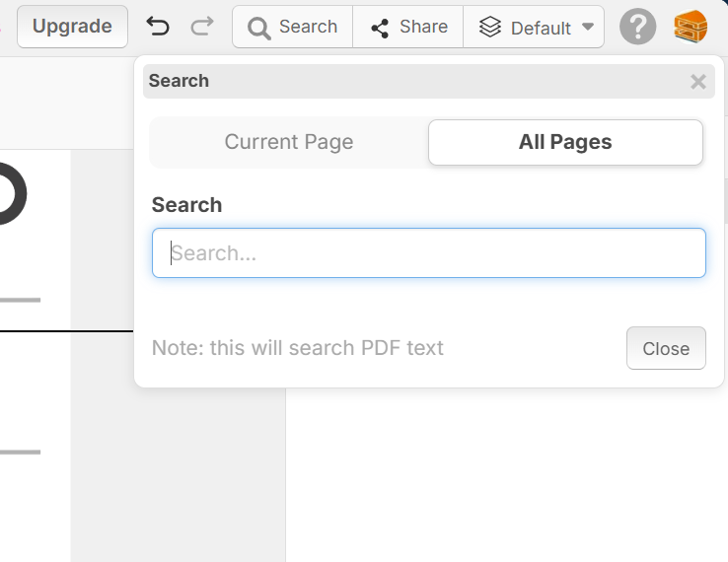Dismiss Search panel with X icon
Viewport: 728px width, 562px height.
(x=698, y=82)
